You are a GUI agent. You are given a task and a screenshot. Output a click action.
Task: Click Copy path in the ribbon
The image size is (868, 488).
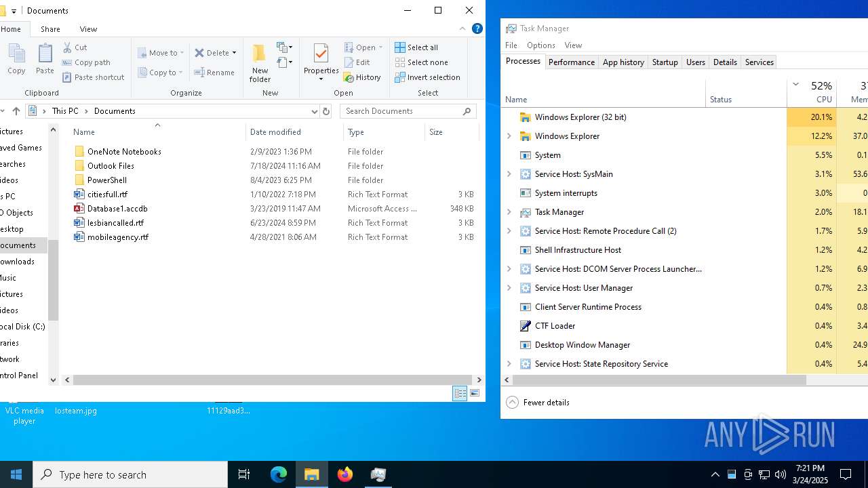[x=86, y=62]
